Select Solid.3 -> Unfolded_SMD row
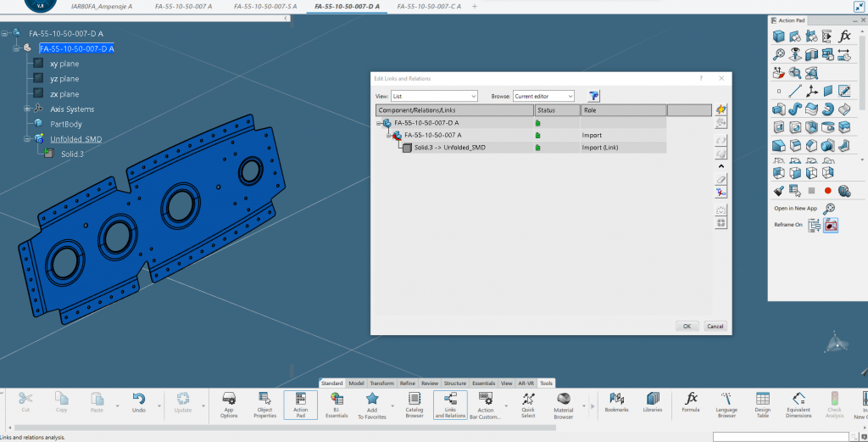This screenshot has width=868, height=442. tap(521, 148)
